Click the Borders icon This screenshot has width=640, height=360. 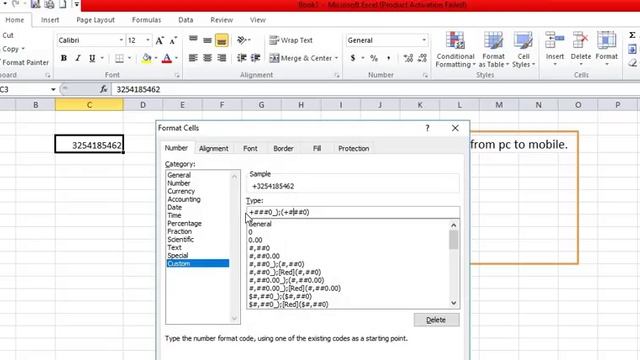pos(119,58)
